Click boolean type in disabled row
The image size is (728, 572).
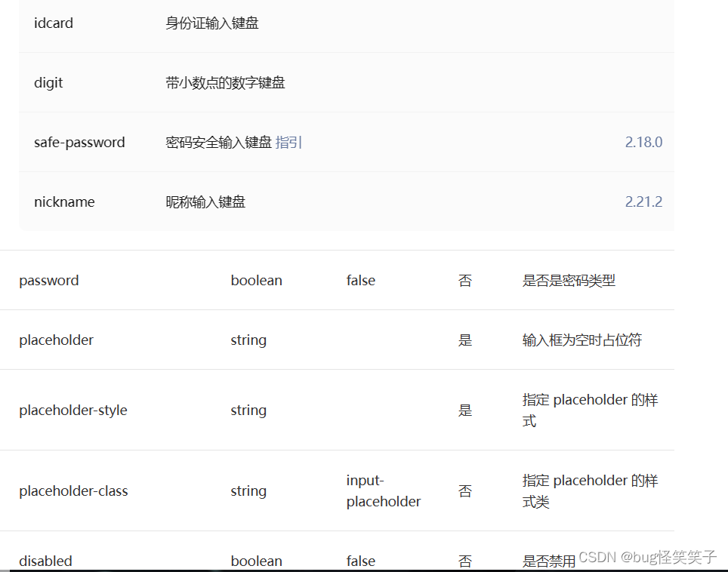256,561
